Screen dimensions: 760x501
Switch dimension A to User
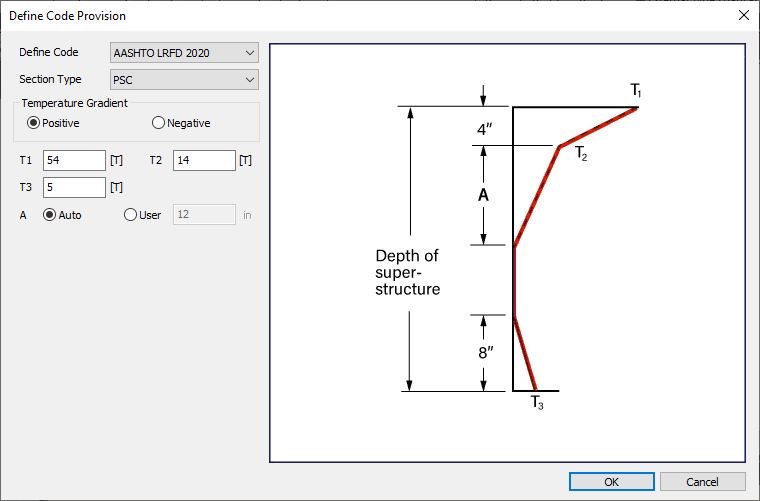click(x=130, y=214)
